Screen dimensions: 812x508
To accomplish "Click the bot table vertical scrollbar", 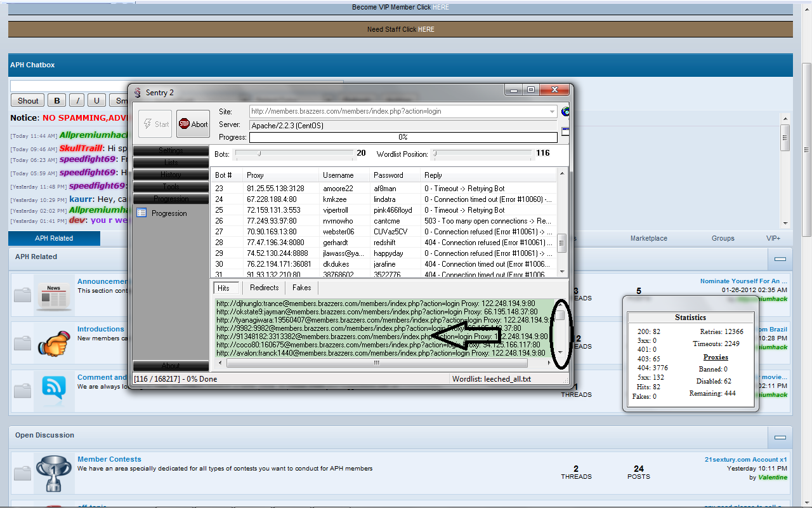I will [x=562, y=222].
